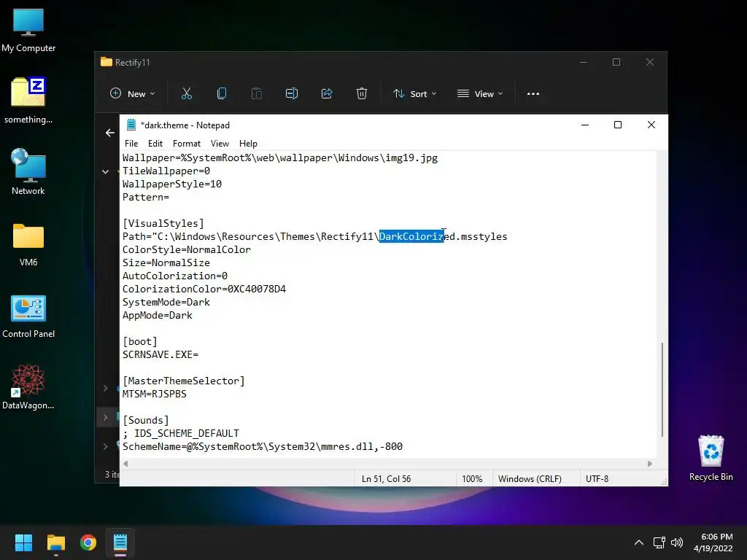Launch Google Chrome from the taskbar
This screenshot has width=747, height=560.
[88, 542]
